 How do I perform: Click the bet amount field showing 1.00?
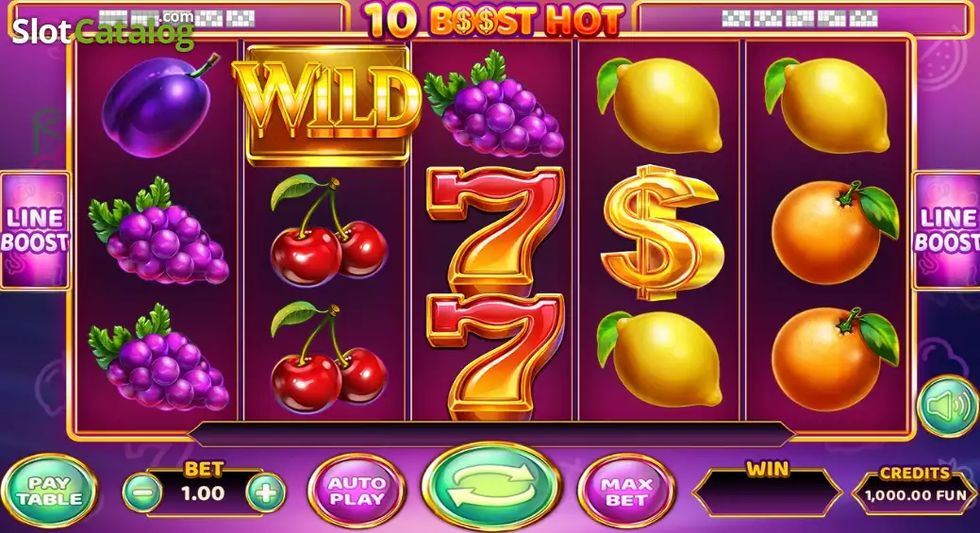[x=203, y=493]
